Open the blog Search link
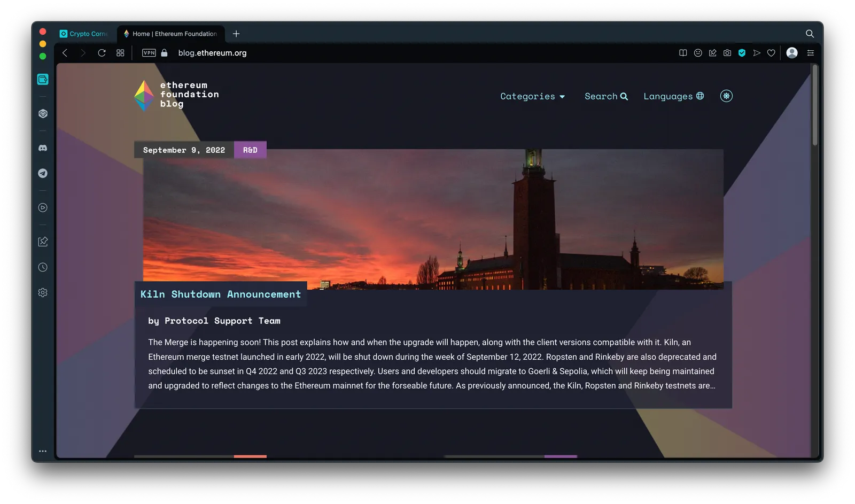 (606, 96)
